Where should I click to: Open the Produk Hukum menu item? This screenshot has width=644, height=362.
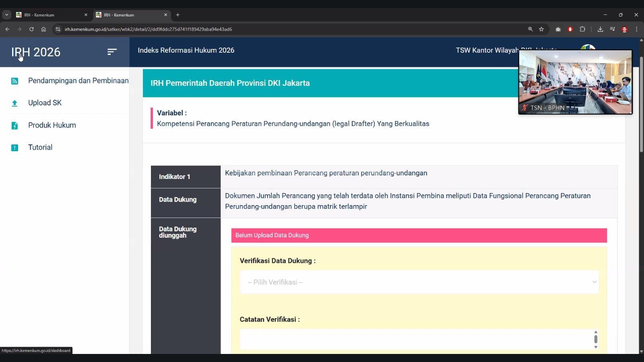pyautogui.click(x=52, y=125)
